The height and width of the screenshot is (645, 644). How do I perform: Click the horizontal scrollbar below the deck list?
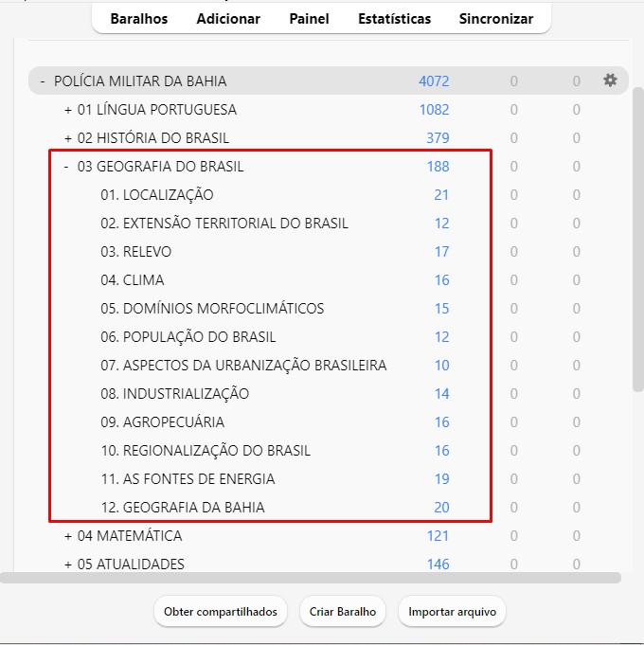click(311, 578)
